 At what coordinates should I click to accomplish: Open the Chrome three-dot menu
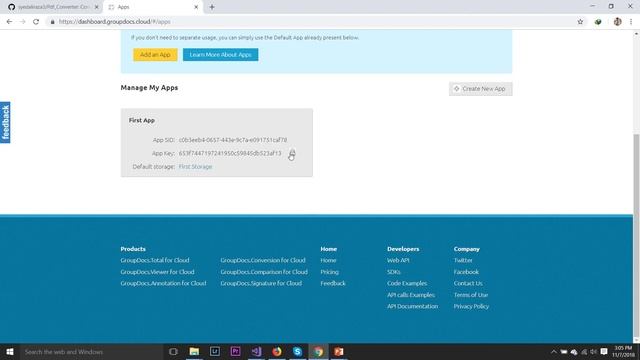(631, 22)
